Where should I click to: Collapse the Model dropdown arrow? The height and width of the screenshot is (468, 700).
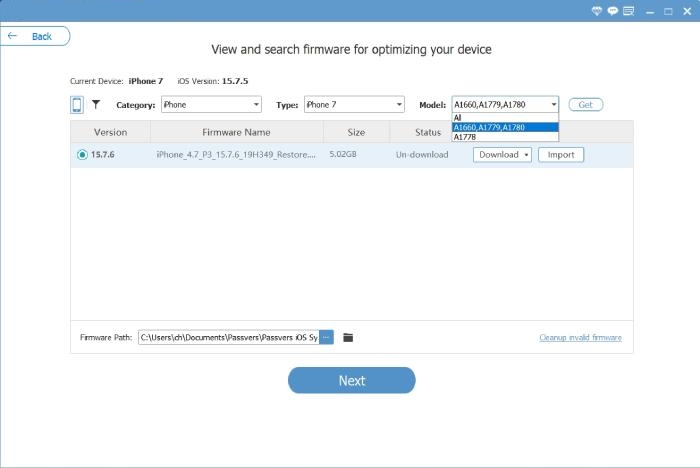553,104
